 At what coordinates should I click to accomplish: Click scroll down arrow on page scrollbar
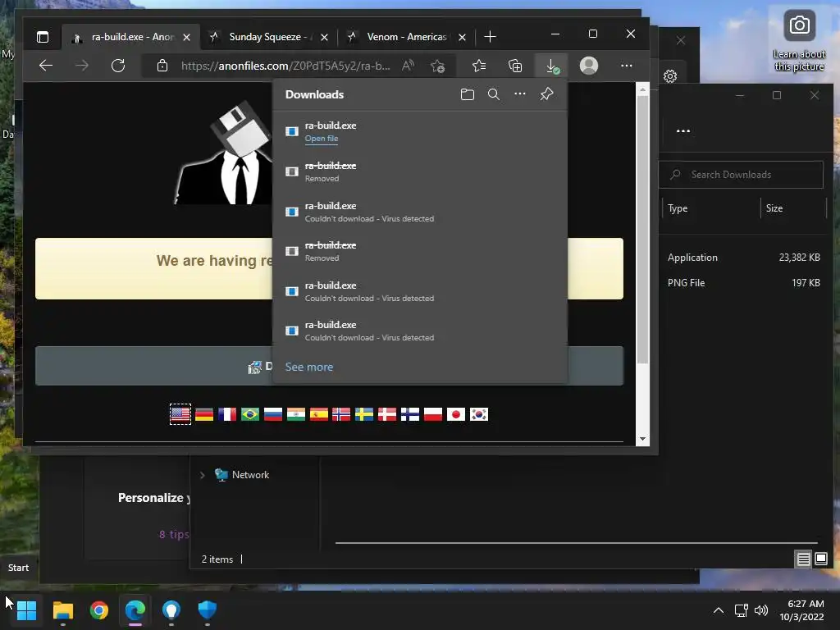(642, 440)
